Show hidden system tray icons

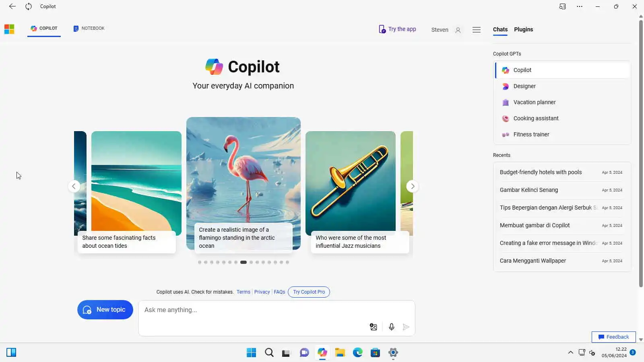click(570, 352)
